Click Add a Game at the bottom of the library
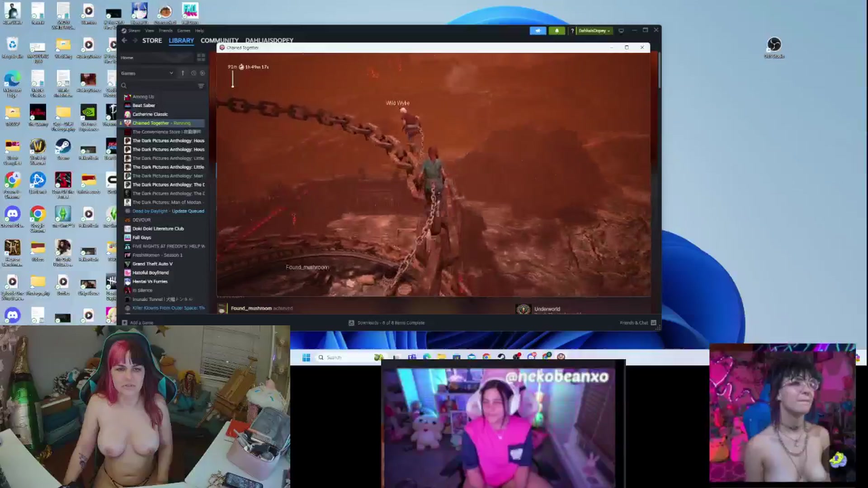The width and height of the screenshot is (868, 488). tap(138, 323)
